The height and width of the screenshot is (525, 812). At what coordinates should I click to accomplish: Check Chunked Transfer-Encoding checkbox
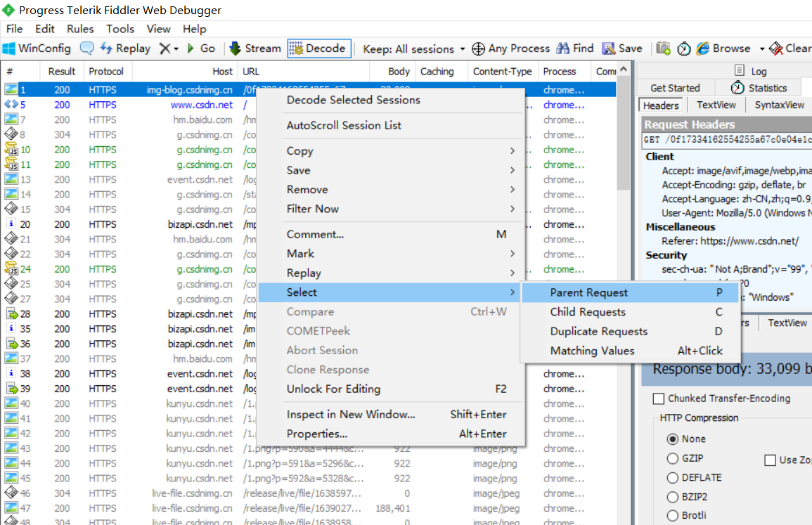(x=659, y=398)
